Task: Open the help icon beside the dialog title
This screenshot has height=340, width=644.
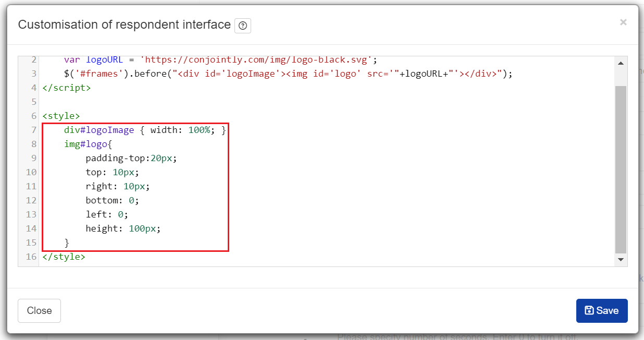Action: pyautogui.click(x=243, y=26)
